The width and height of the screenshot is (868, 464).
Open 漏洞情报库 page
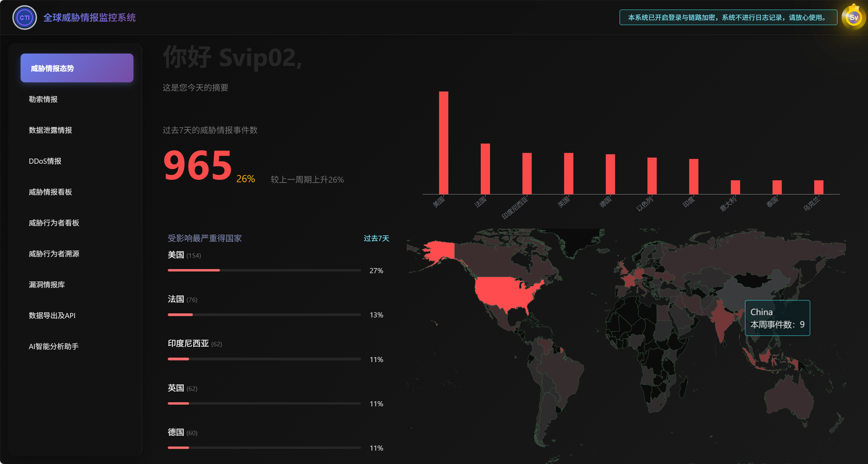coord(47,285)
